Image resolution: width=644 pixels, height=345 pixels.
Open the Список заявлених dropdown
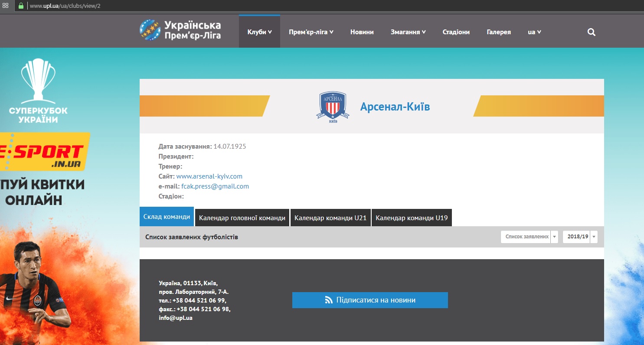529,237
